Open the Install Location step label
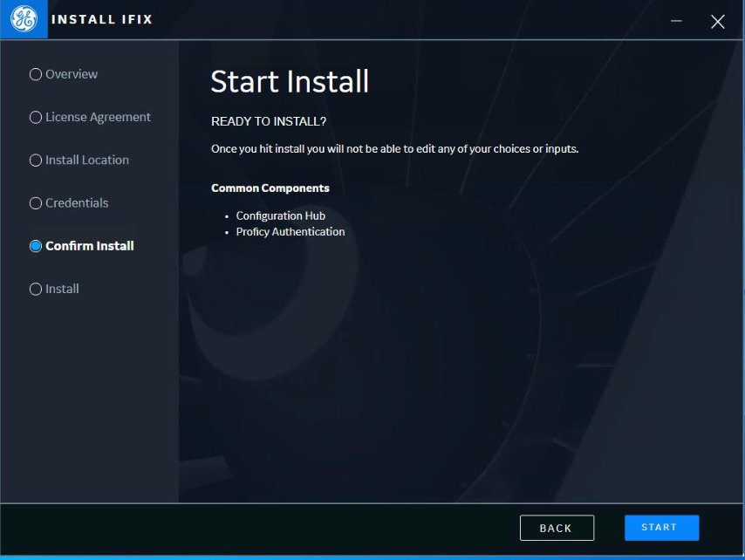 click(87, 160)
